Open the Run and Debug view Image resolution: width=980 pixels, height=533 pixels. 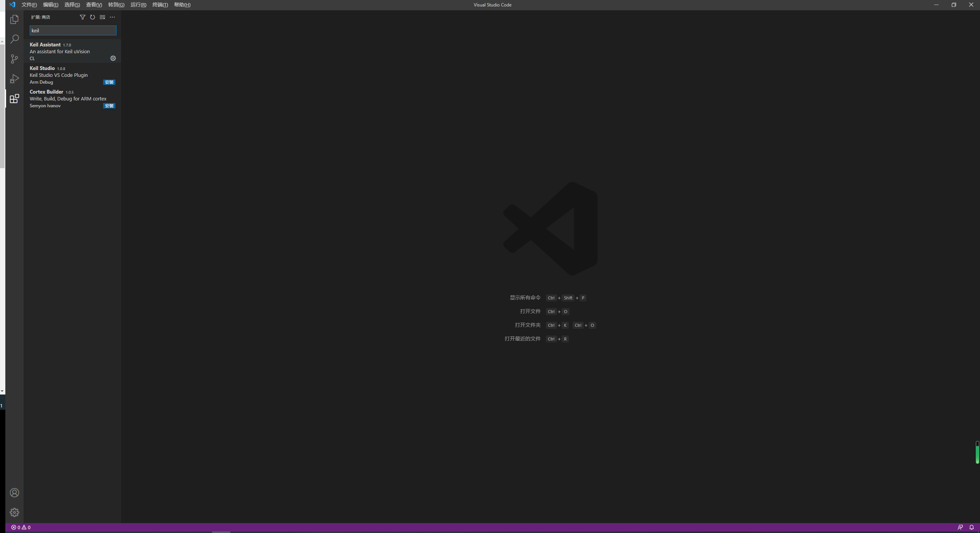point(14,79)
